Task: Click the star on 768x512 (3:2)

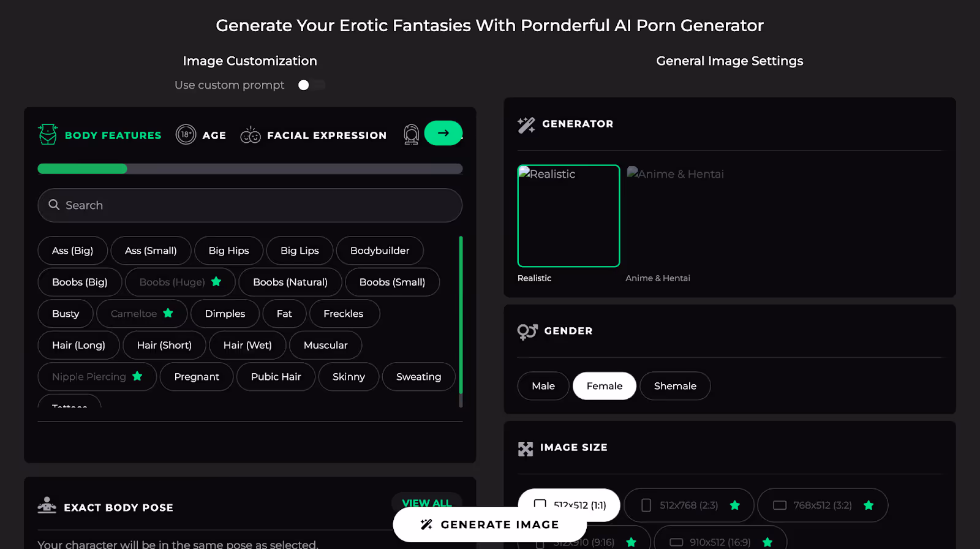Action: tap(869, 505)
